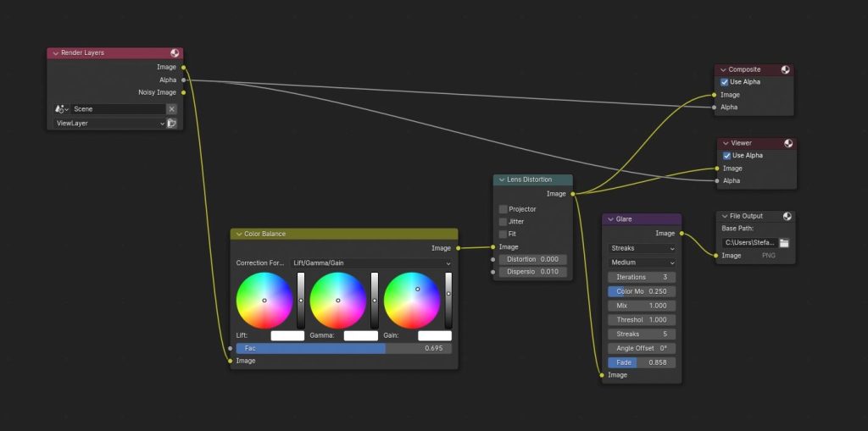Click the Scene name field
This screenshot has width=868, height=431.
pos(119,109)
